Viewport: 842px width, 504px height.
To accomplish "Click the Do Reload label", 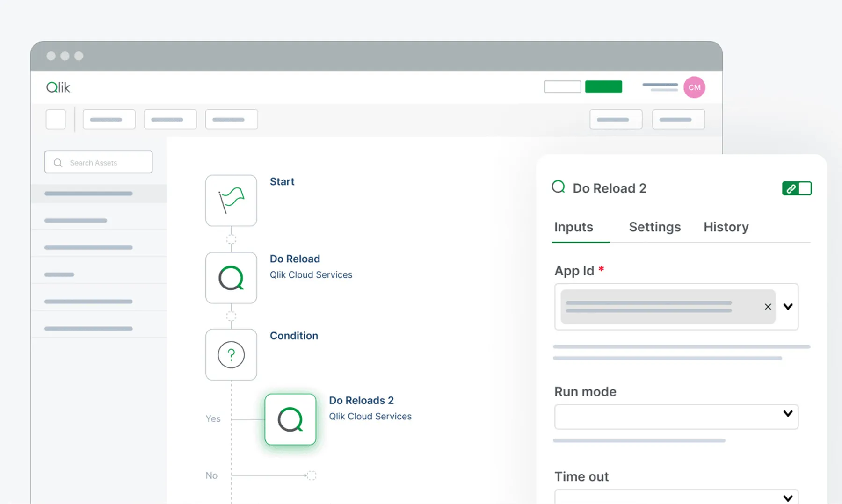I will pos(295,259).
